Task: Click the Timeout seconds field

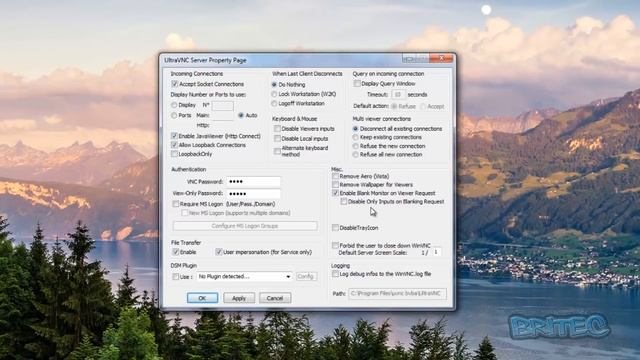Action: pos(398,95)
